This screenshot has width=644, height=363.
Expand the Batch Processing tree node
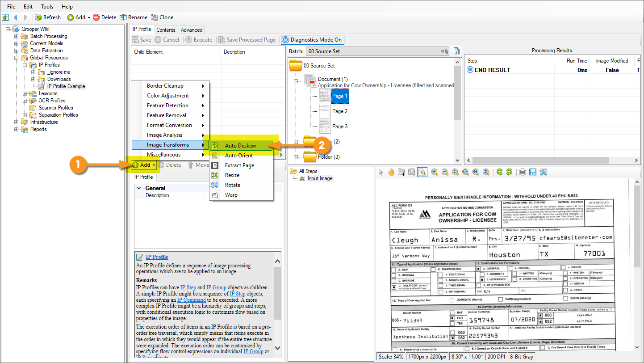click(x=17, y=36)
